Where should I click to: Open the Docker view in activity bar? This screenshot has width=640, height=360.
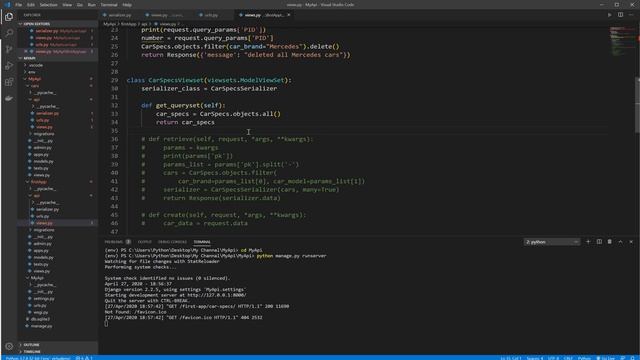point(9,98)
